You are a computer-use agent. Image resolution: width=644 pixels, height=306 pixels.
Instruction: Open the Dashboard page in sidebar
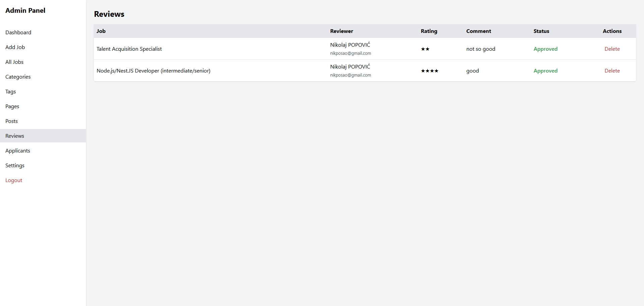(x=18, y=33)
